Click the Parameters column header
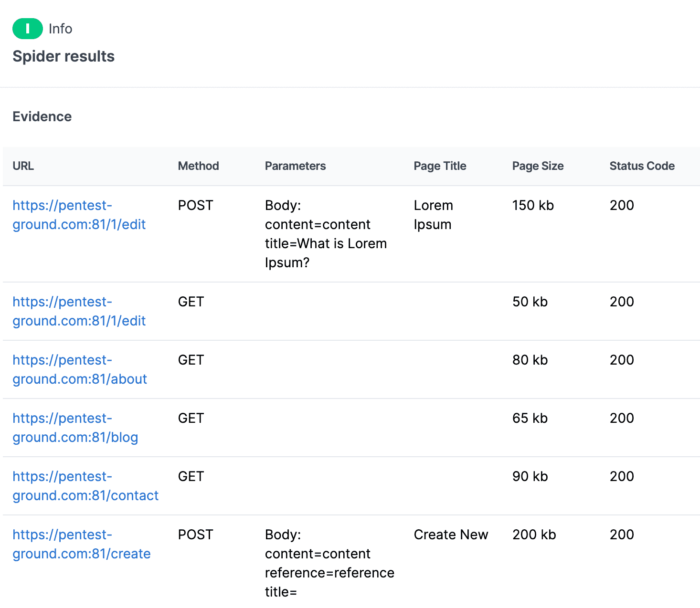The width and height of the screenshot is (700, 608). coord(295,166)
